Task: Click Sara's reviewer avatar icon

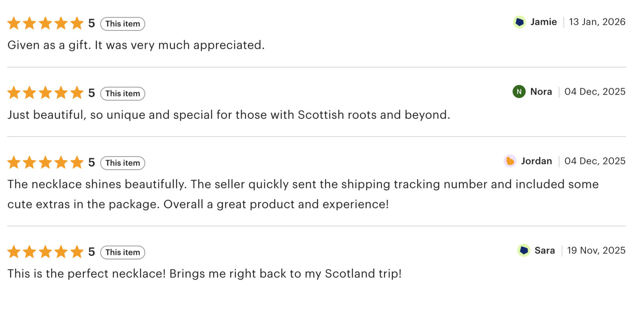Action: pos(523,251)
